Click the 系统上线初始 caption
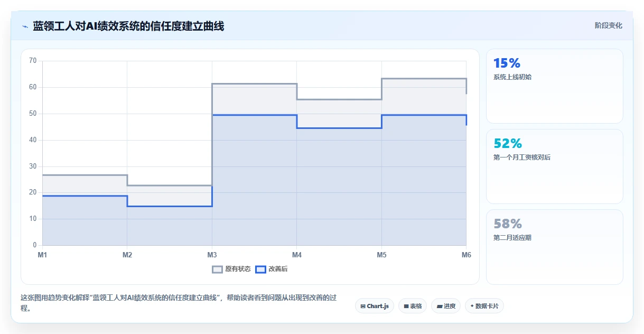Viewport: 644px width, 334px height. 512,77
